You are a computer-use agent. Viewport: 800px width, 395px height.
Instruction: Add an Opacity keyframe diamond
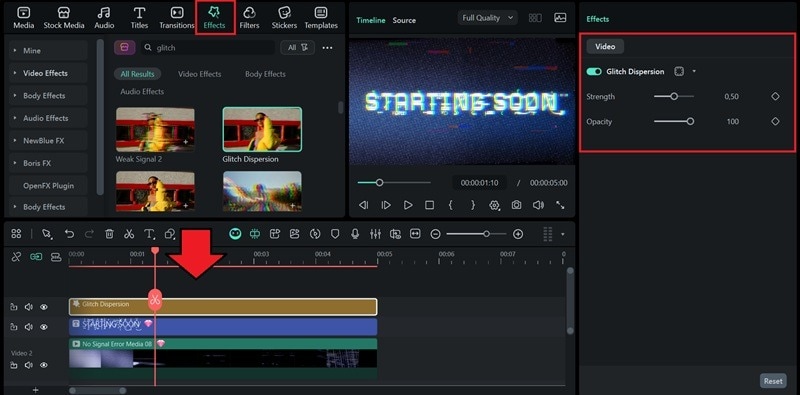(775, 121)
